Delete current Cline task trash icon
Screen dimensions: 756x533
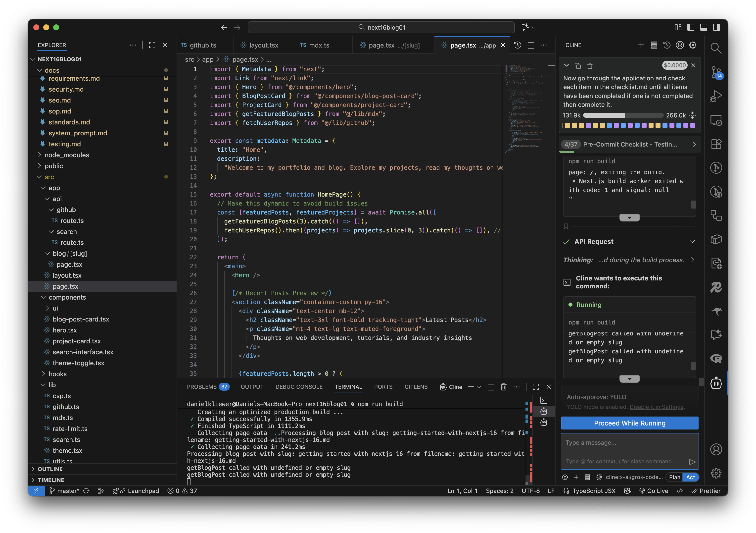590,66
